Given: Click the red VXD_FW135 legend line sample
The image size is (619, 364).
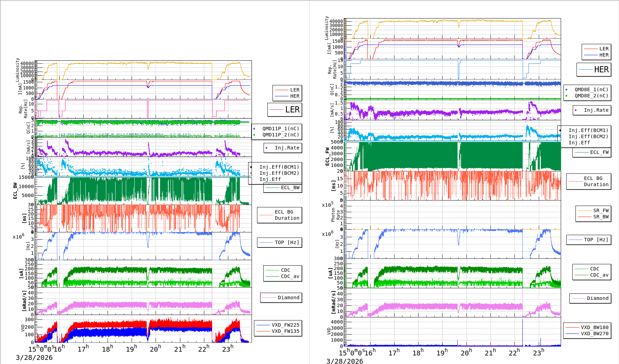Looking at the screenshot, I should (263, 331).
